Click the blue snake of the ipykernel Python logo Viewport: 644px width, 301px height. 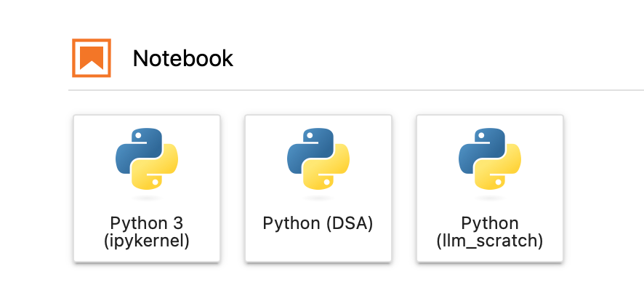click(x=137, y=148)
